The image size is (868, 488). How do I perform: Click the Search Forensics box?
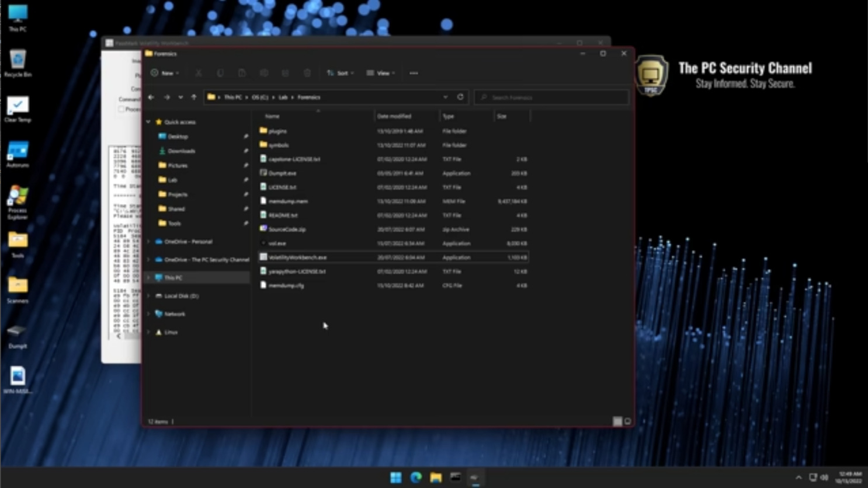tap(552, 97)
